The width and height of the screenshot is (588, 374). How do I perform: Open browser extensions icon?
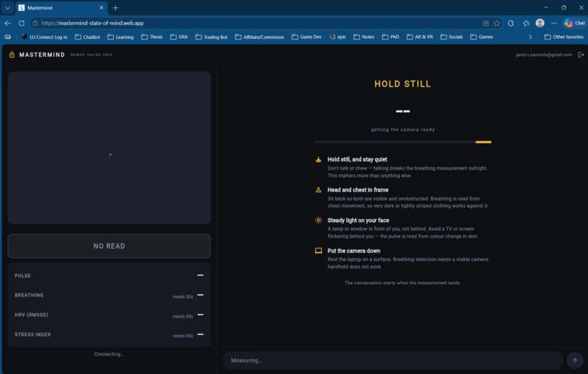tap(511, 23)
